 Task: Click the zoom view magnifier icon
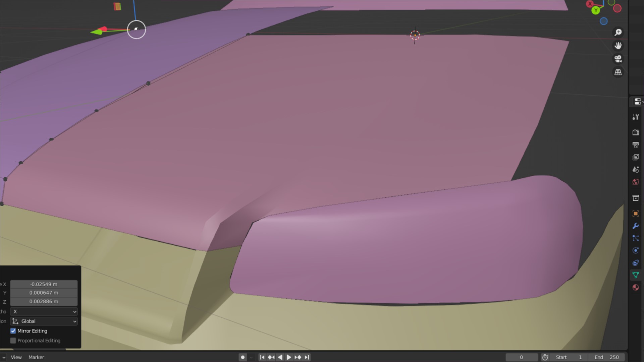(x=618, y=32)
